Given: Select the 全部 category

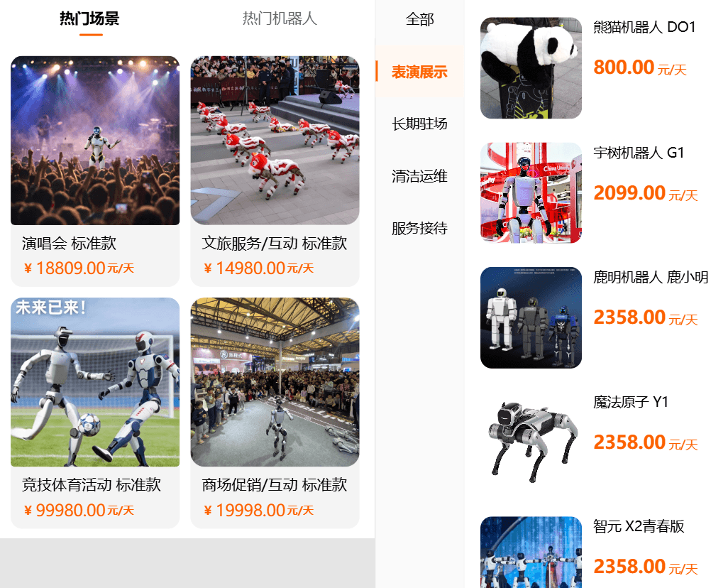Looking at the screenshot, I should pyautogui.click(x=420, y=19).
